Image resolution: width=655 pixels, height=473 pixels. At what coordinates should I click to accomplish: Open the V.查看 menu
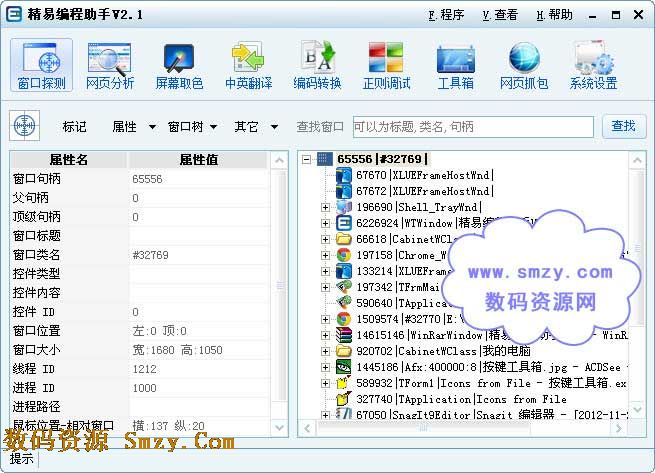click(500, 15)
